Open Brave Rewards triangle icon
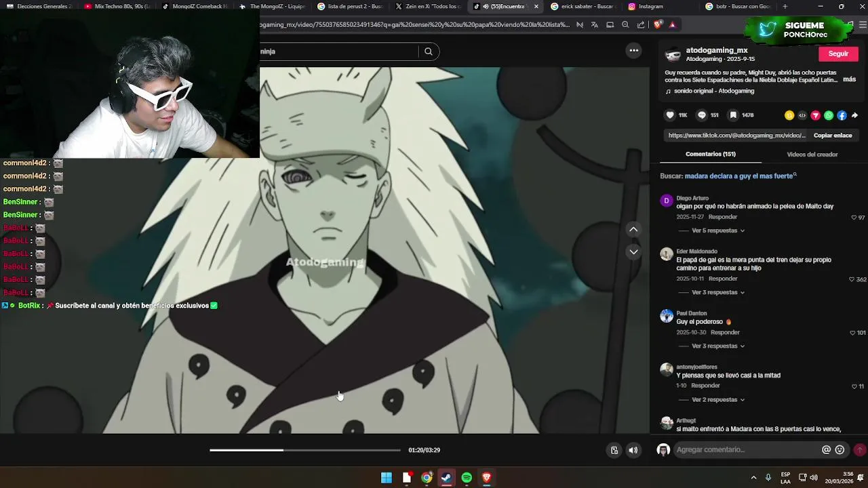 coord(672,24)
